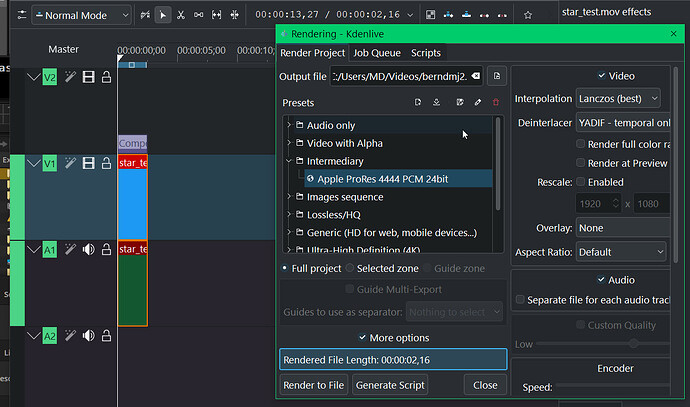Select the Full project radio button
Screen dimensions: 690x407
(x=285, y=268)
